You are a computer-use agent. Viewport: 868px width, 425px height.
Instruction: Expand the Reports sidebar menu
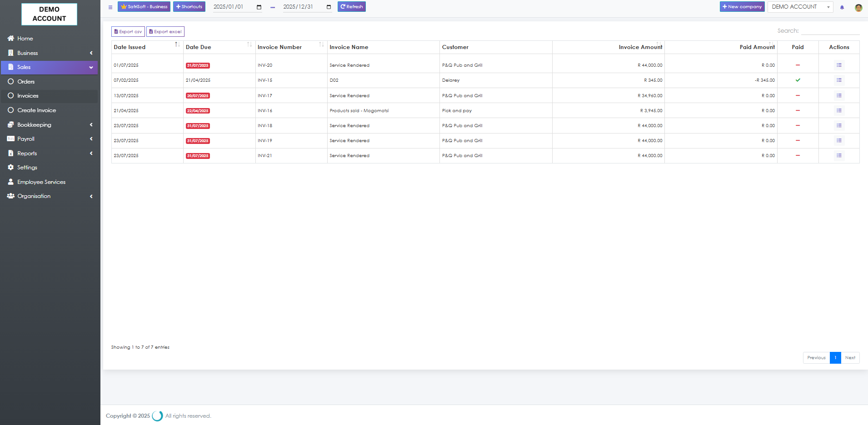tap(49, 153)
